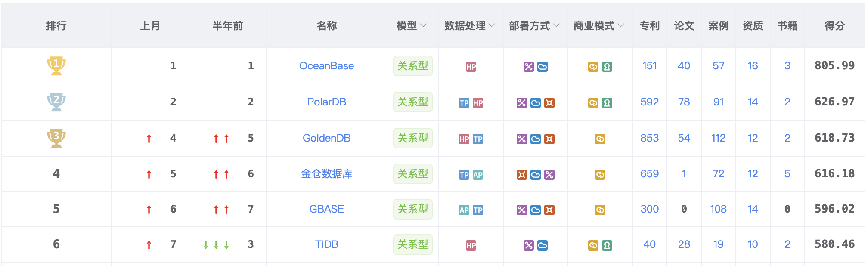Open the OceanBase database link
Screen dimensions: 868x266
click(x=326, y=66)
